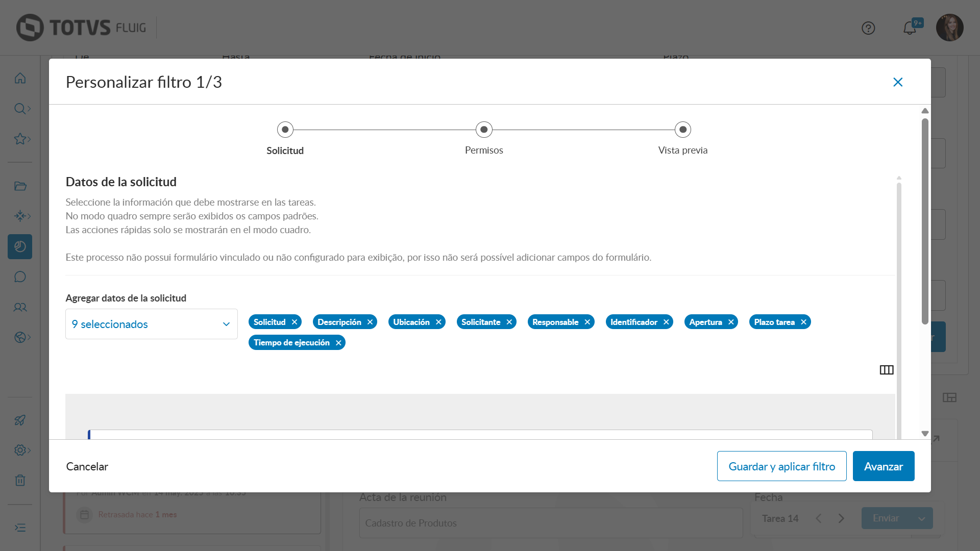Click the Permisos step label
Screen dimensions: 980x551
[x=484, y=151]
